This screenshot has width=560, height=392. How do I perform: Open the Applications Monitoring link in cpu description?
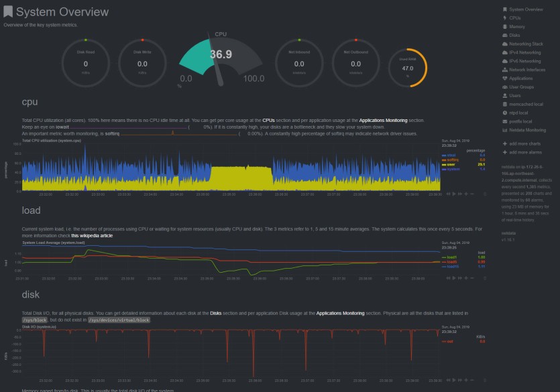click(x=383, y=121)
